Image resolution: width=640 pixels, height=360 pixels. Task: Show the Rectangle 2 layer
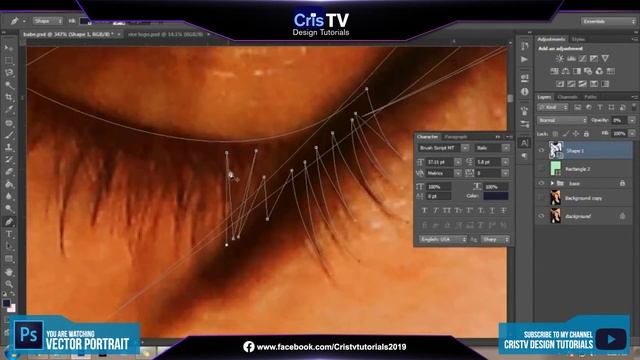tap(541, 168)
